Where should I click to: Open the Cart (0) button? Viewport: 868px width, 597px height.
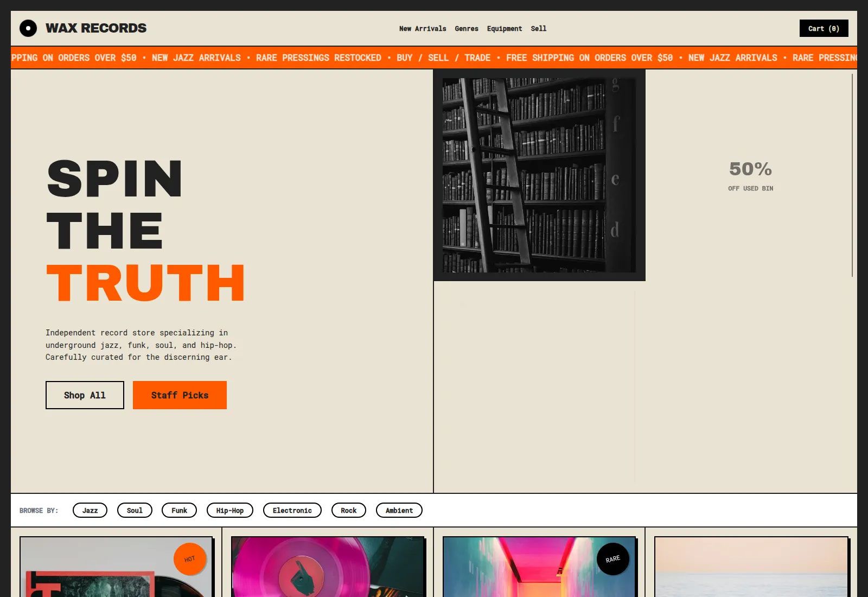pyautogui.click(x=824, y=28)
